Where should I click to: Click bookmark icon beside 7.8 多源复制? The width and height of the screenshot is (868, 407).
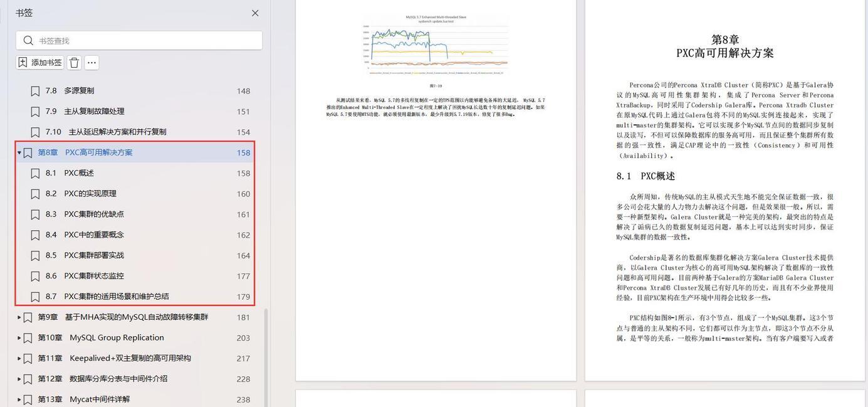click(x=35, y=91)
